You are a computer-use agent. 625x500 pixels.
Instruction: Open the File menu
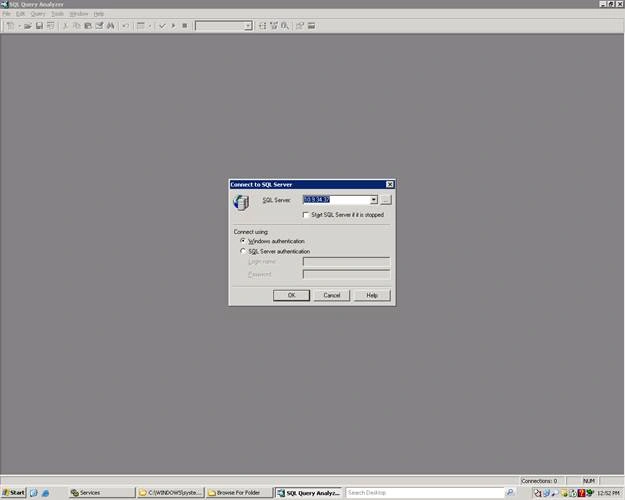[6, 14]
